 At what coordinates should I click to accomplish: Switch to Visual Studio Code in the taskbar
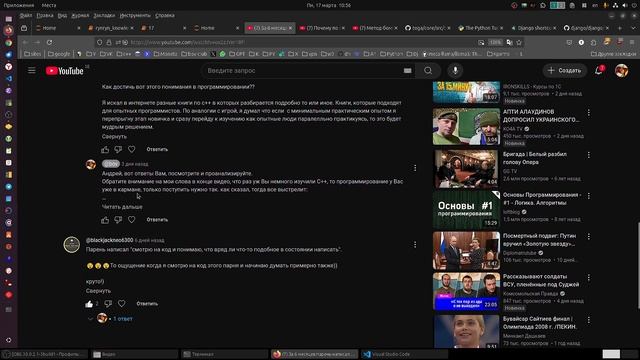point(405,354)
